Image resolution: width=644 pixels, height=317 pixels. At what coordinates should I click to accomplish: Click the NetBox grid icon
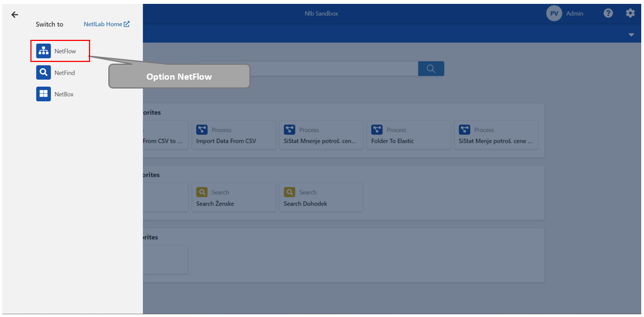pos(43,94)
